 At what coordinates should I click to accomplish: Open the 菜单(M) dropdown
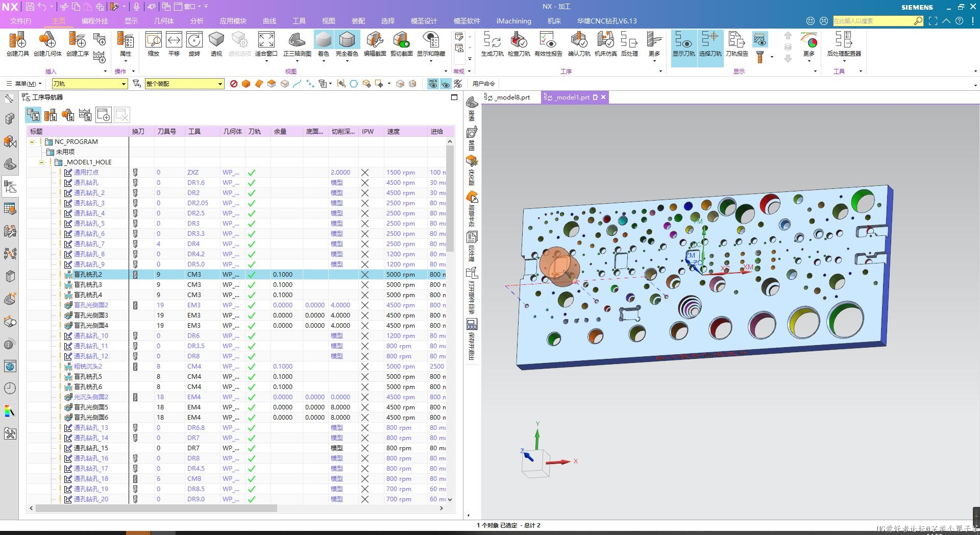[x=24, y=84]
